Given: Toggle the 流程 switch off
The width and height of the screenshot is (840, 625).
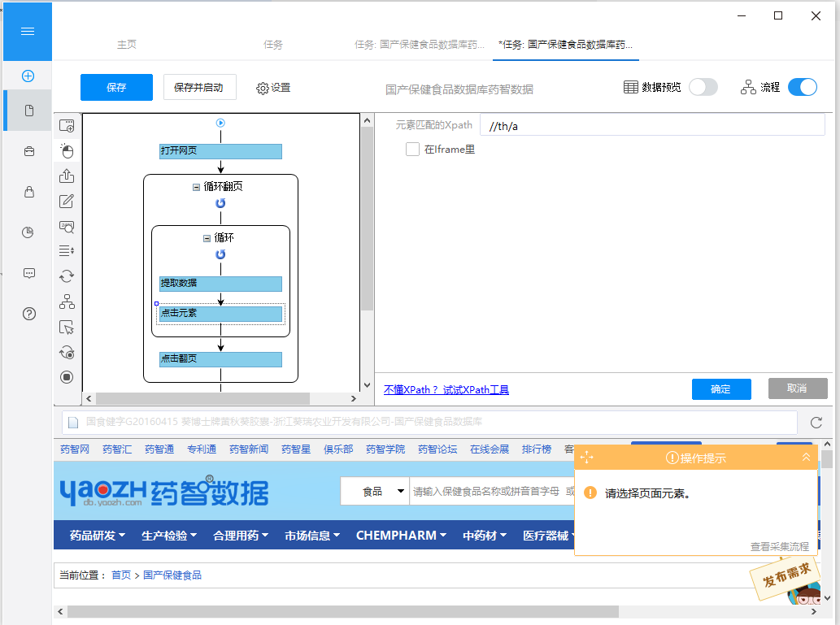Looking at the screenshot, I should [x=802, y=87].
